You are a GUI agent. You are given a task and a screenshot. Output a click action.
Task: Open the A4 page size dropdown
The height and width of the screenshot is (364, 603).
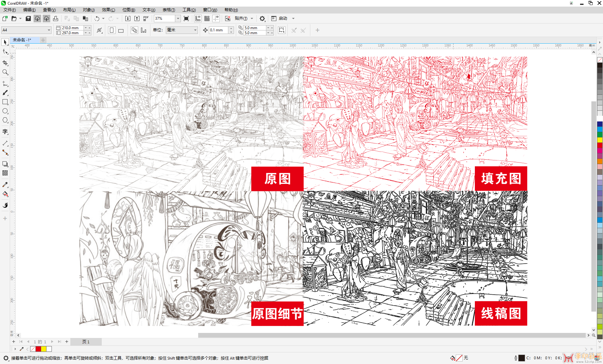tap(26, 30)
